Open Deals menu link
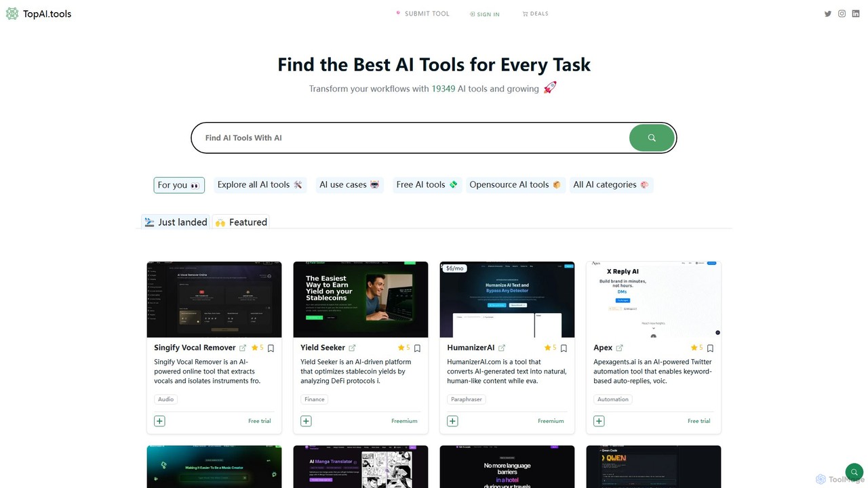This screenshot has height=488, width=868. click(x=536, y=14)
